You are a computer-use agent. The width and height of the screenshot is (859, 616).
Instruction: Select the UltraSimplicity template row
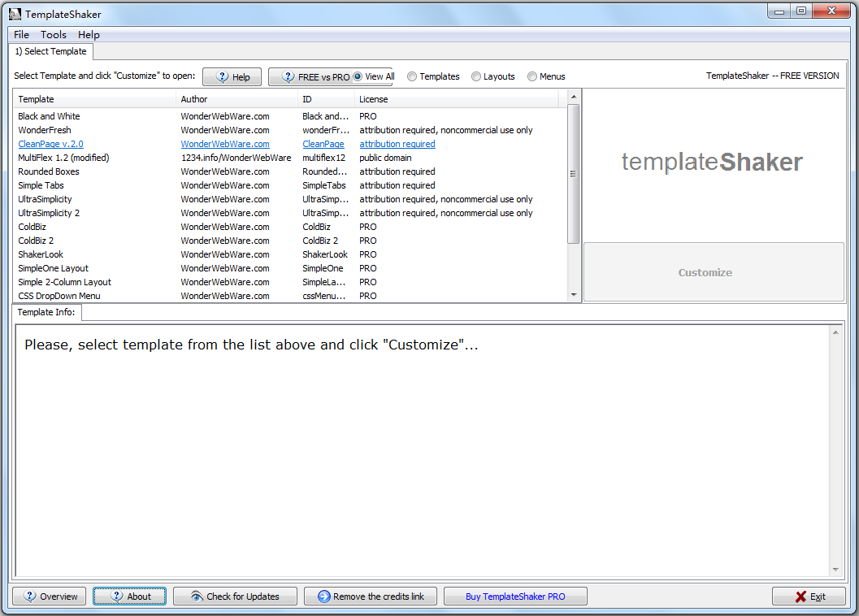(290, 199)
